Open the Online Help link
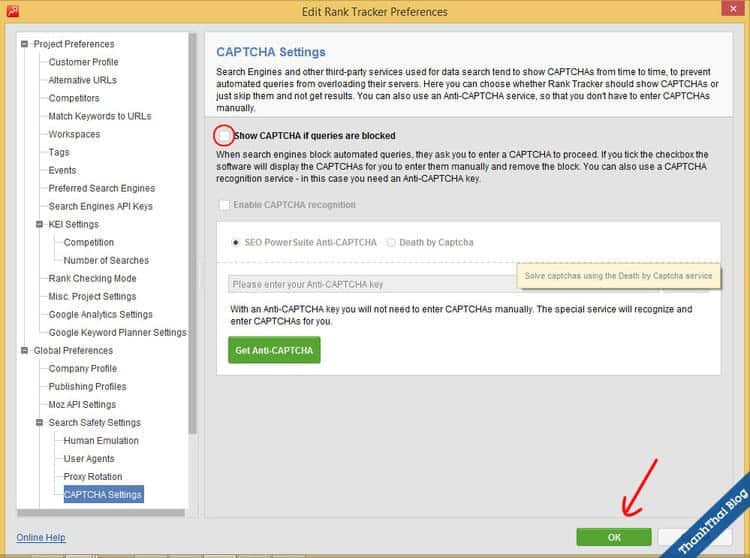Viewport: 750px width, 558px height. (41, 537)
